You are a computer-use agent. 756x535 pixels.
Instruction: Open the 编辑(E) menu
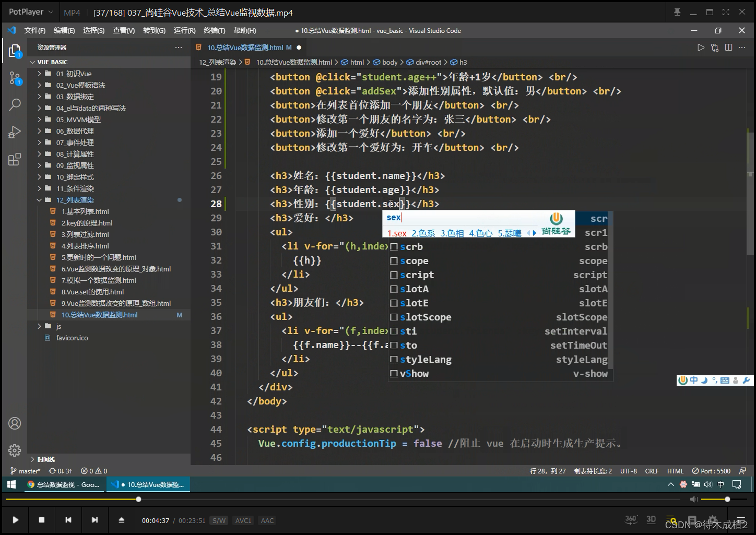point(64,31)
